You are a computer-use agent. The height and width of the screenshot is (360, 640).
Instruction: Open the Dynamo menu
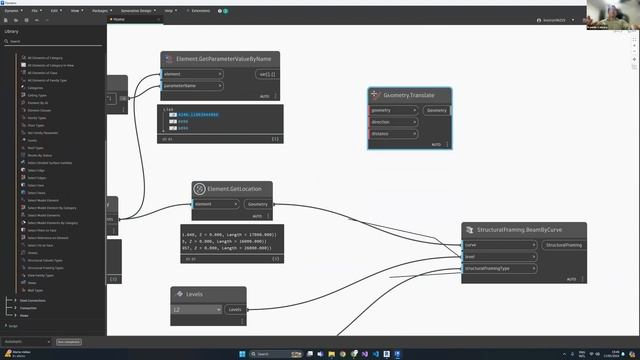[13, 11]
